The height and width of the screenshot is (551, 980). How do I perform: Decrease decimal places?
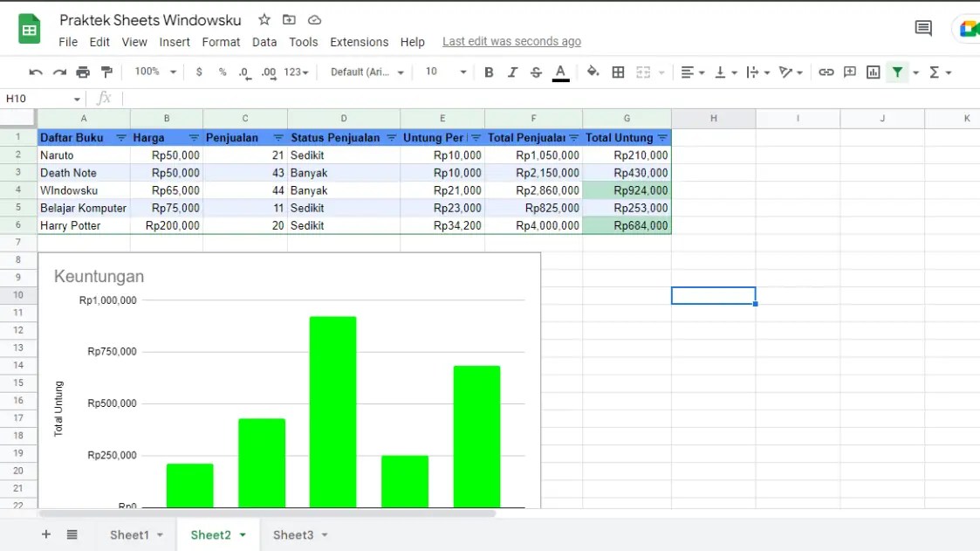[245, 72]
